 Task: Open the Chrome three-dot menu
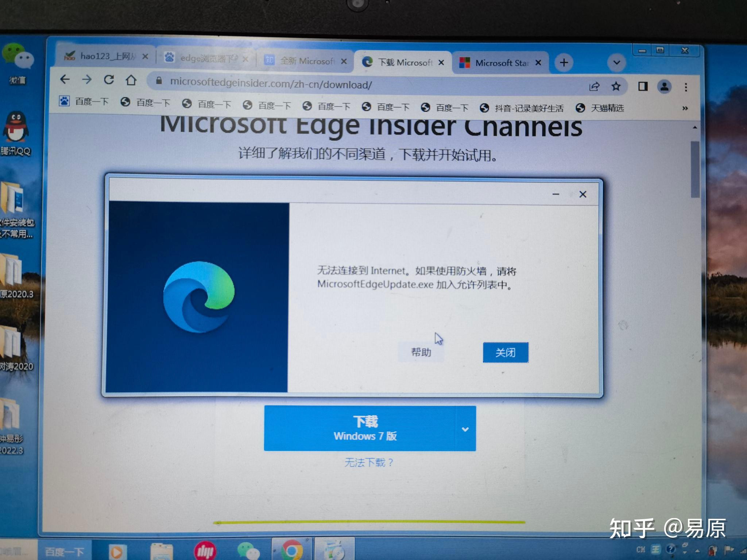pos(686,87)
